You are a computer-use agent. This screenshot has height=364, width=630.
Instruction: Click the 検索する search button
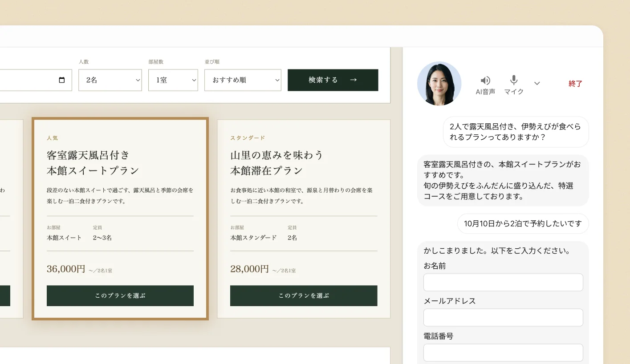click(x=333, y=80)
